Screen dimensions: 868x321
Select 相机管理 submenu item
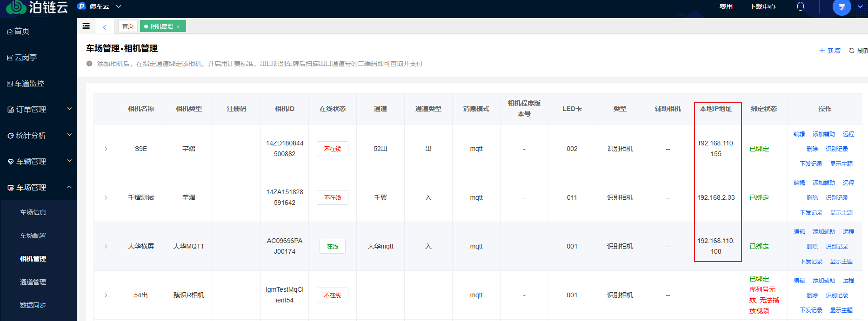click(33, 259)
